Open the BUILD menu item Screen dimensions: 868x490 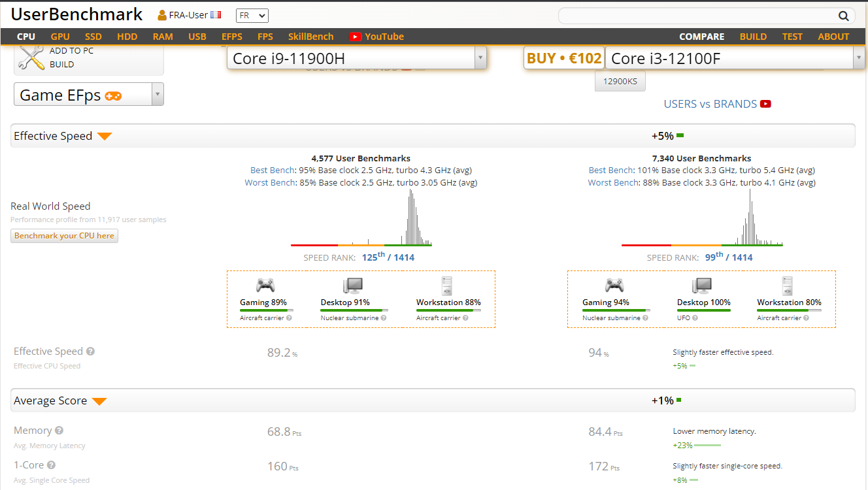(754, 37)
